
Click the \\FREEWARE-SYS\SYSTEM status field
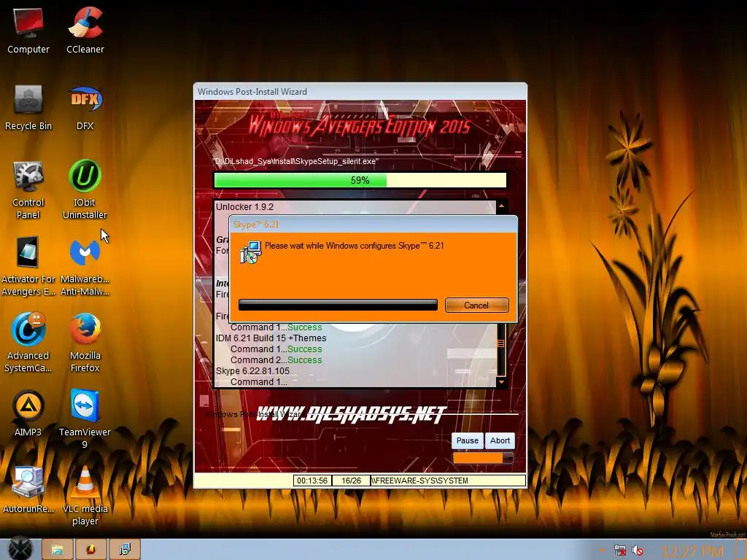(x=448, y=481)
